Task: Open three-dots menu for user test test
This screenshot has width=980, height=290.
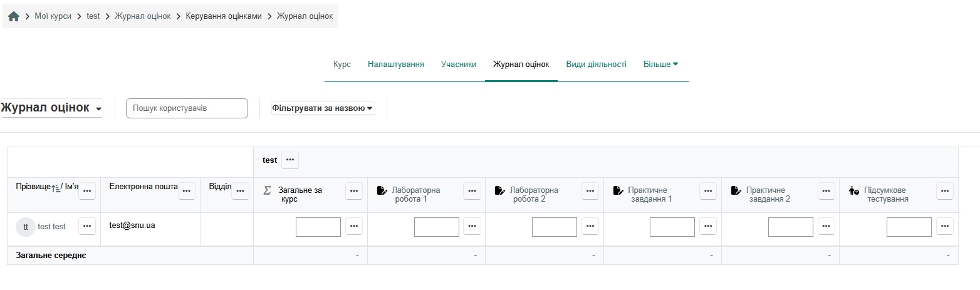Action: click(x=87, y=227)
